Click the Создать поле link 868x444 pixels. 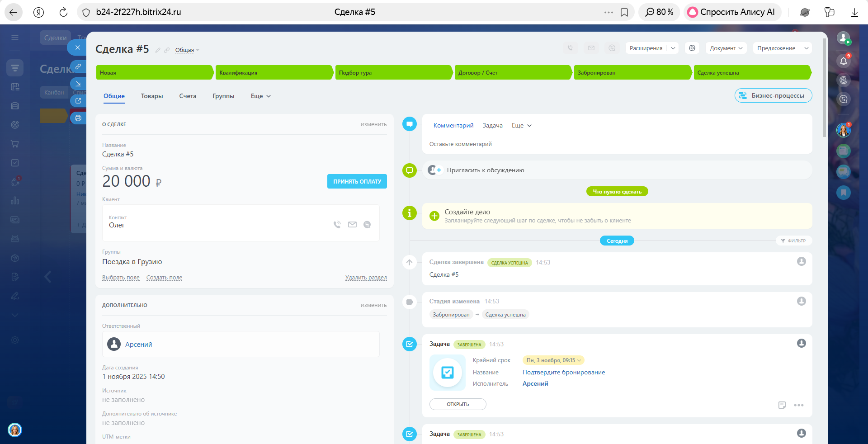pos(164,278)
